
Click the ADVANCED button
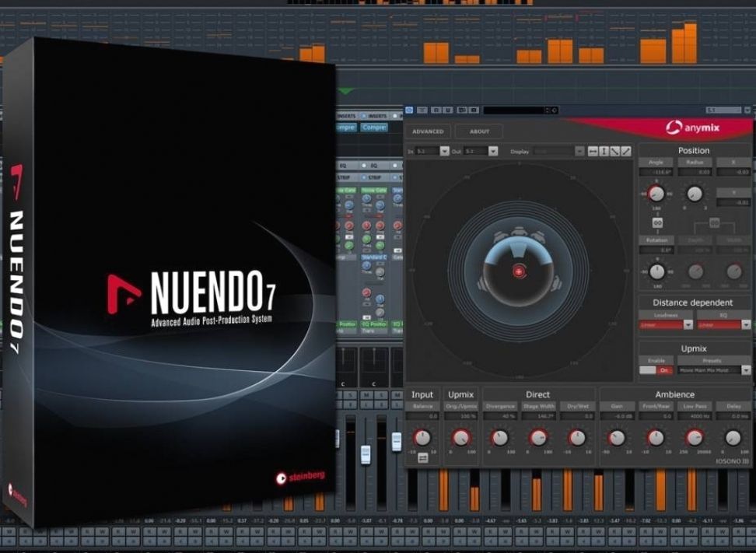(x=428, y=131)
